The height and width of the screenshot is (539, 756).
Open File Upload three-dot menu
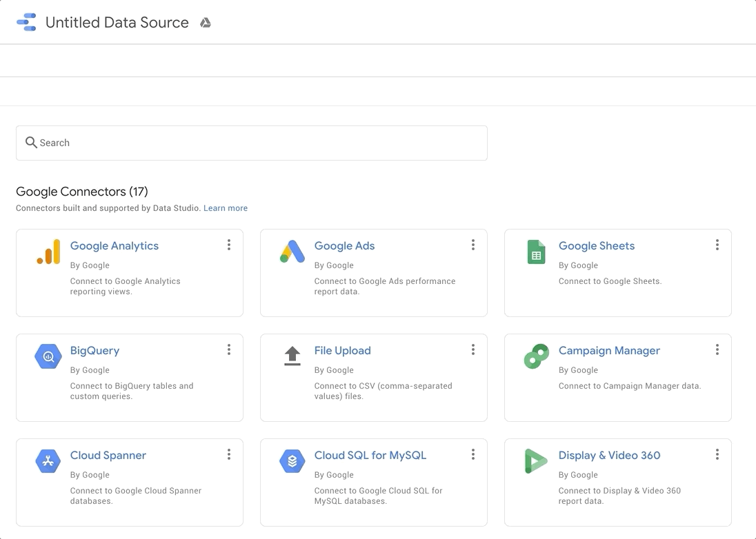pos(473,349)
